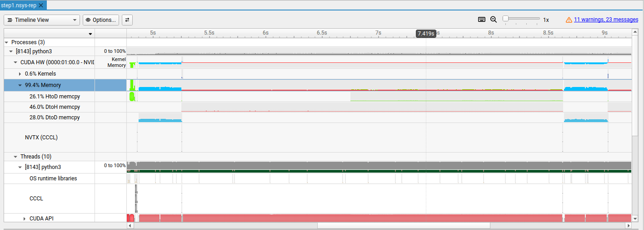This screenshot has width=644, height=230.
Task: Open the Timeline View dropdown
Action: click(42, 20)
